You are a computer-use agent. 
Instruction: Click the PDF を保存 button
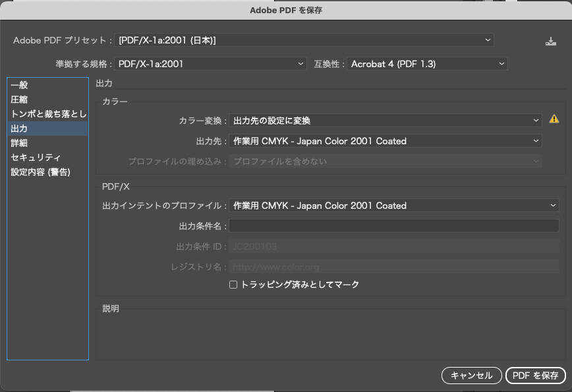tap(535, 376)
